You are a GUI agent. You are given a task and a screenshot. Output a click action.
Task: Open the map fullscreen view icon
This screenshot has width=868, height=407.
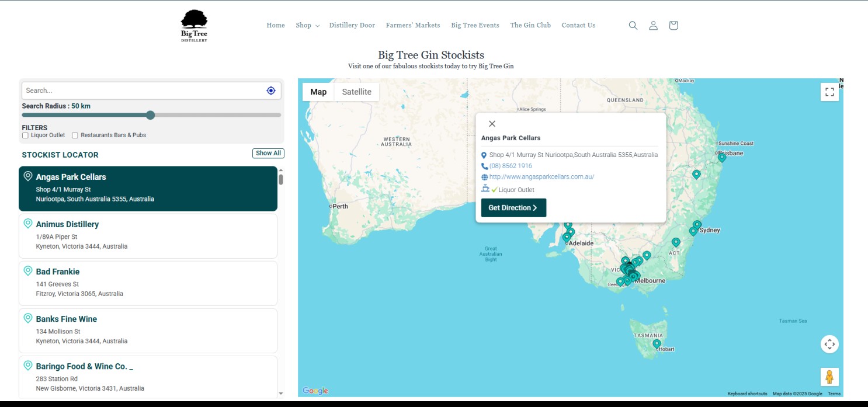[x=829, y=92]
